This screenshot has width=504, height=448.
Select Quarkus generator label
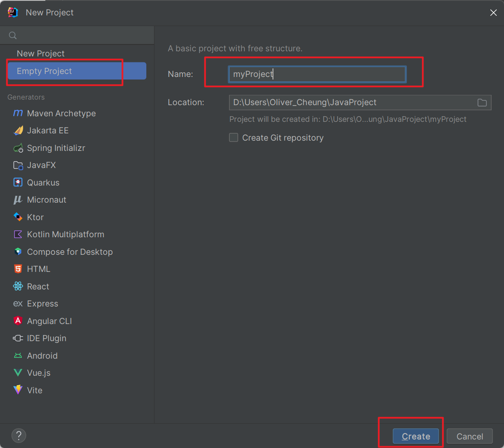tap(43, 183)
